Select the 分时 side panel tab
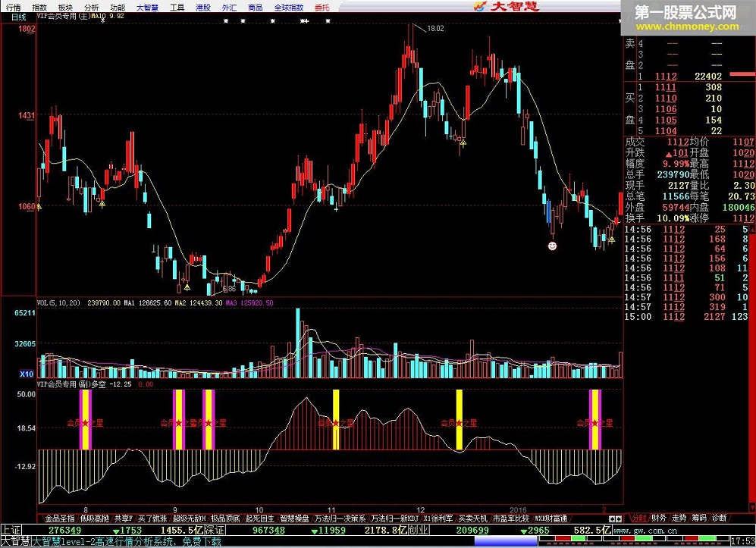 point(638,518)
